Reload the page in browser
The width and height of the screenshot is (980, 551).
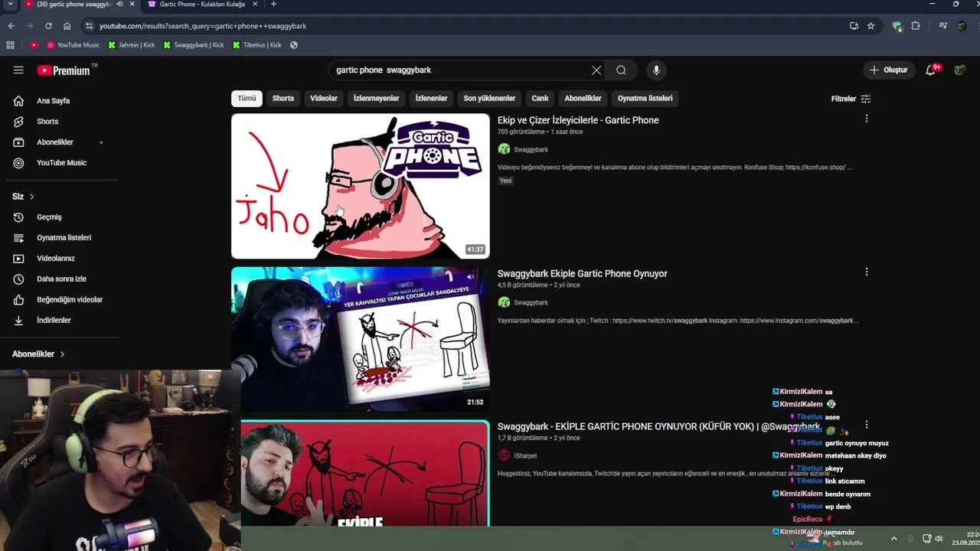48,26
